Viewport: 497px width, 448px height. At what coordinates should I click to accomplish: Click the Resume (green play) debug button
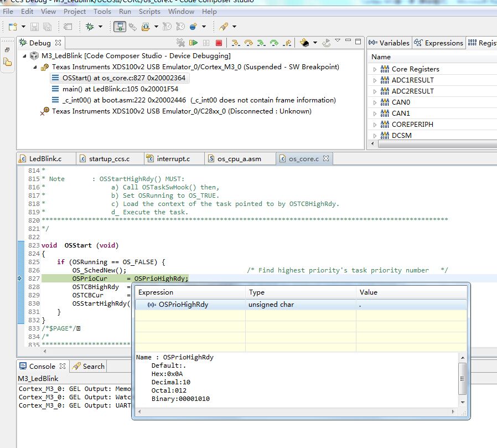coord(193,43)
